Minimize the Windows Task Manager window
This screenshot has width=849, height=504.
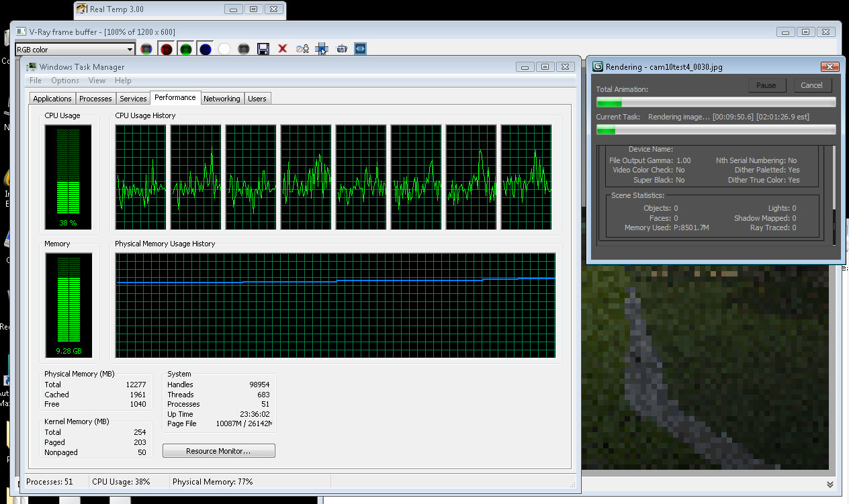(525, 66)
